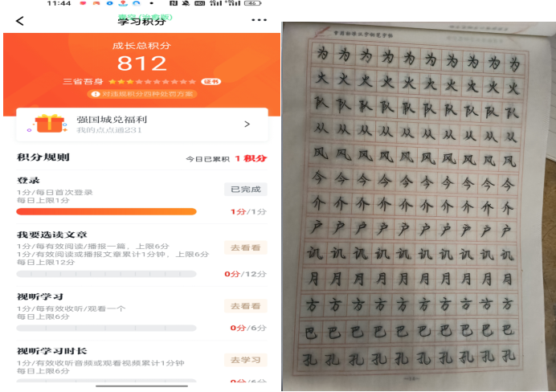Tap the 学习积分 page title
Screen dimensions: 556x392
(x=142, y=22)
